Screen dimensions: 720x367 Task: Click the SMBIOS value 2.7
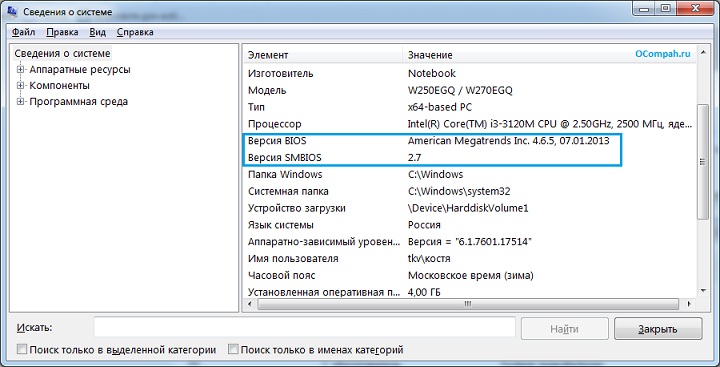414,158
